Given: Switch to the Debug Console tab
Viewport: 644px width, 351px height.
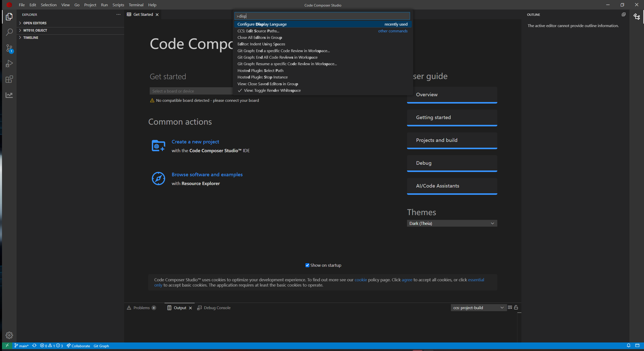Looking at the screenshot, I should tap(217, 308).
